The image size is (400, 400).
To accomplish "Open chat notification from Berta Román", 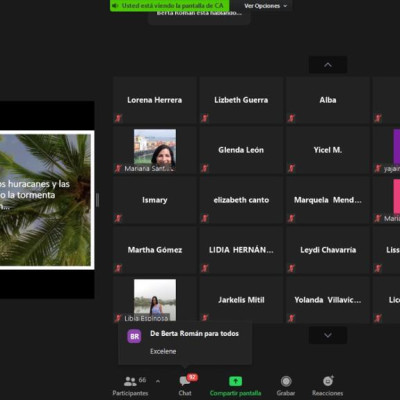I will tap(185, 342).
